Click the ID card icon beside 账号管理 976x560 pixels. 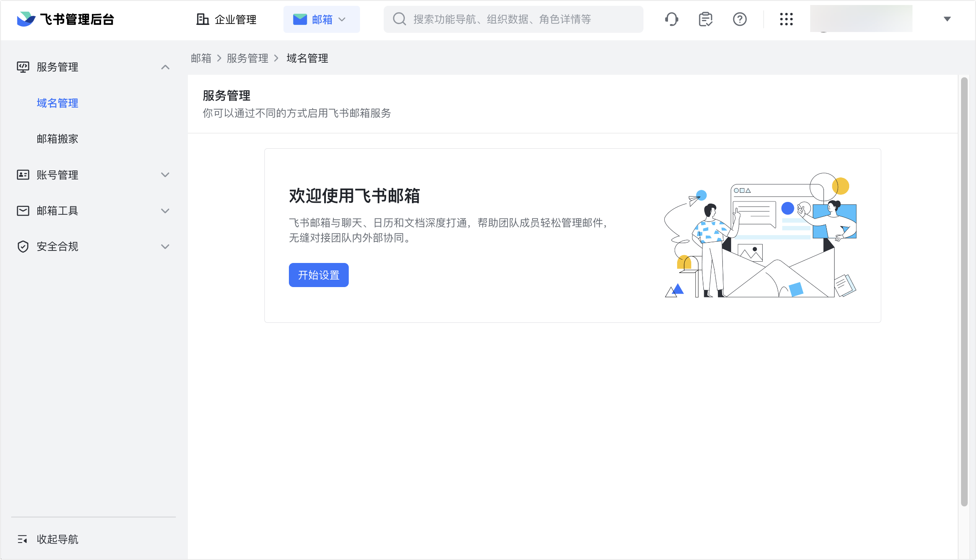tap(23, 175)
